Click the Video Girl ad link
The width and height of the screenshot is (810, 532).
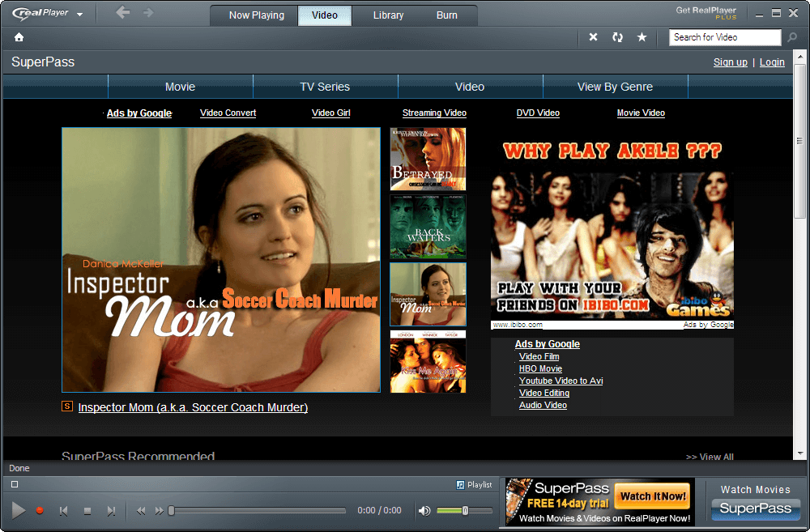click(331, 113)
